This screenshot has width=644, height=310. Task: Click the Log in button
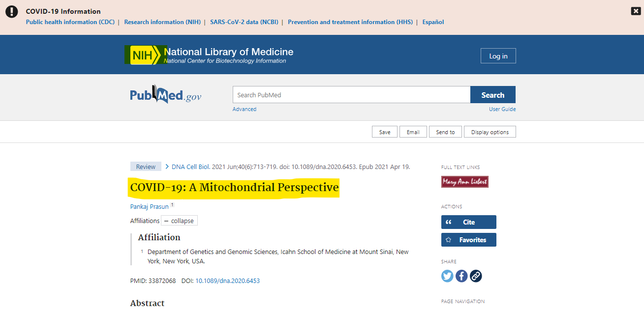tap(498, 56)
